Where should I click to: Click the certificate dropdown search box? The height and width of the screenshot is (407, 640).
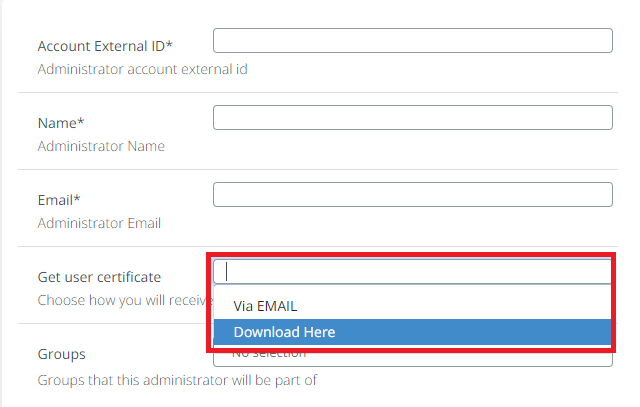[412, 271]
